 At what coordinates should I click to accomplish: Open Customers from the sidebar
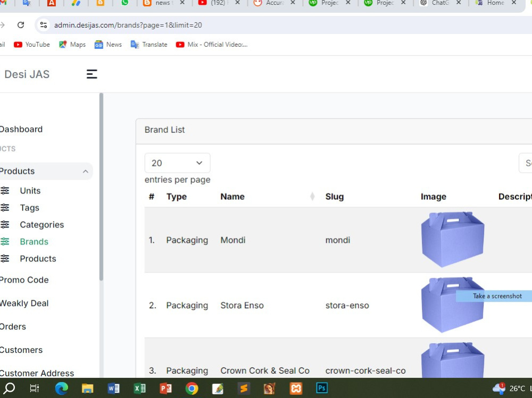click(x=21, y=350)
